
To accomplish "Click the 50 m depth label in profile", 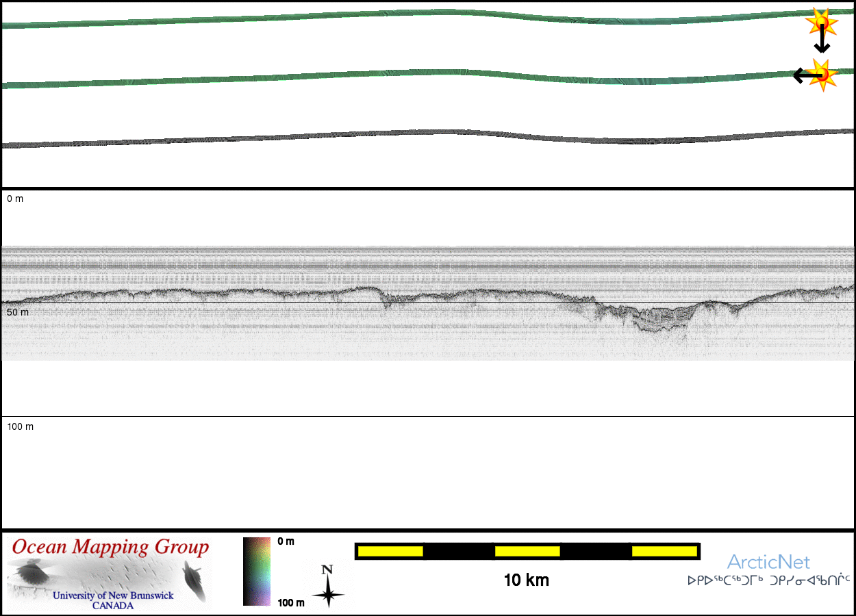I will (18, 312).
